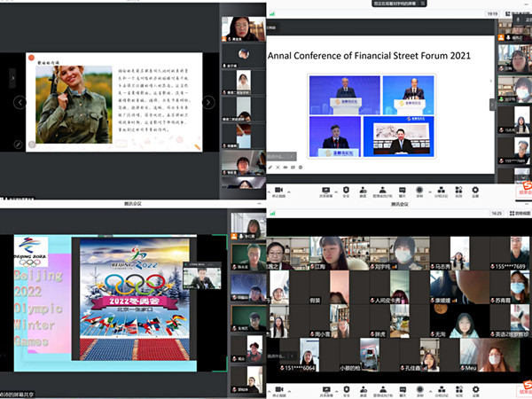Collapse participant sidebar beside Financial Street slide

pyautogui.click(x=492, y=104)
